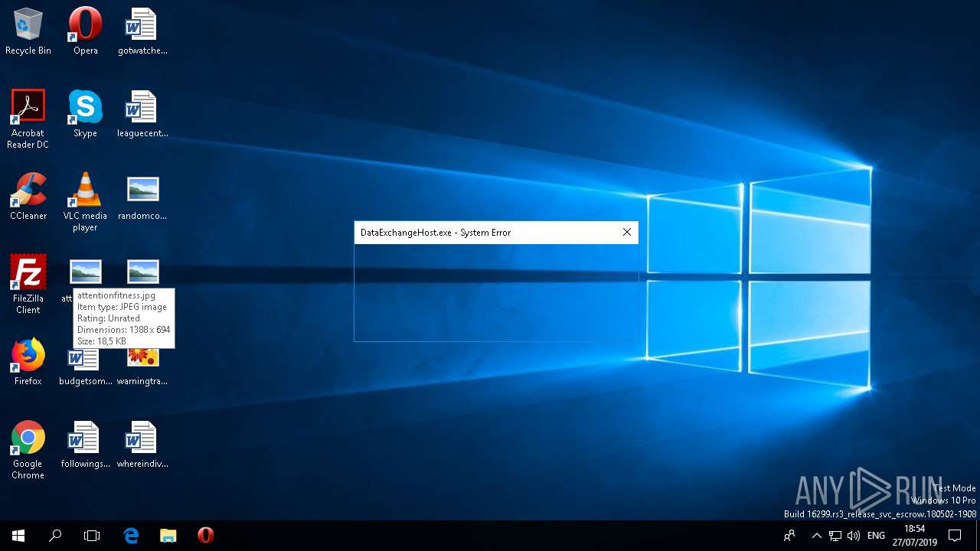The width and height of the screenshot is (980, 551).
Task: Open the volume control tray icon
Action: point(854,536)
